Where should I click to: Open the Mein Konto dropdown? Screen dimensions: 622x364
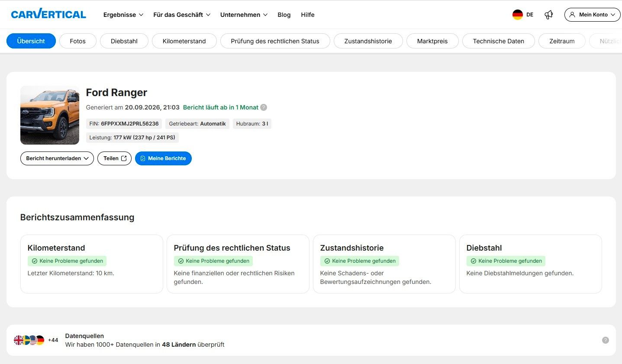coord(592,15)
